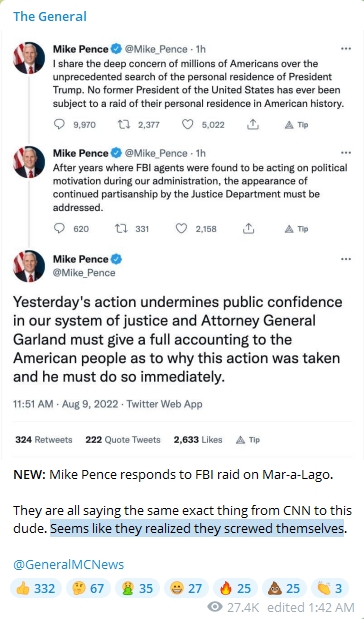Like the first tweet with 5,022 hearts
The height and width of the screenshot is (619, 364).
[x=188, y=125]
